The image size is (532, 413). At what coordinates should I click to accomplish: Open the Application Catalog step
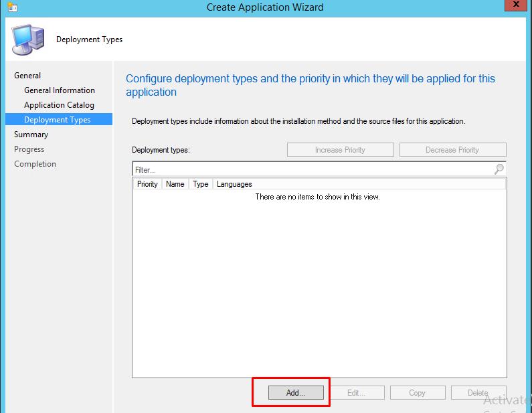(59, 105)
